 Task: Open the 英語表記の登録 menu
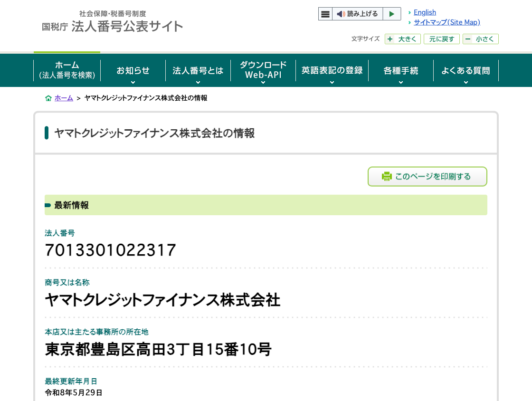(332, 70)
